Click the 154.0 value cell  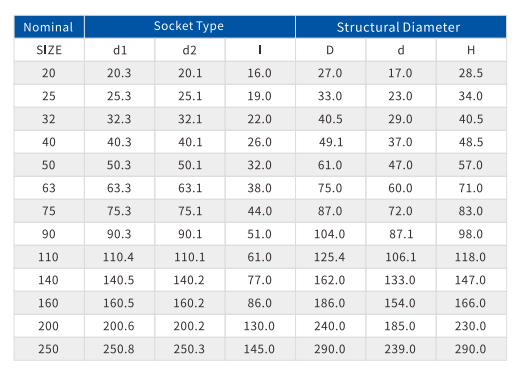[x=401, y=303]
